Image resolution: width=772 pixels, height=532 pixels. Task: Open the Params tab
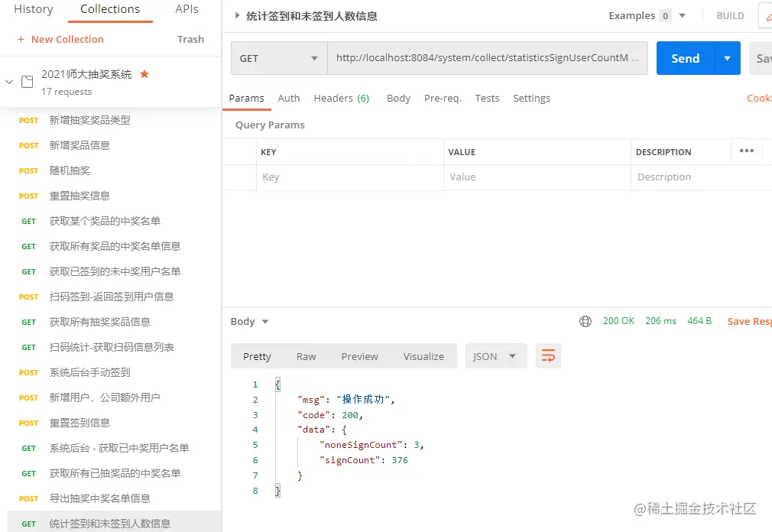[x=247, y=98]
